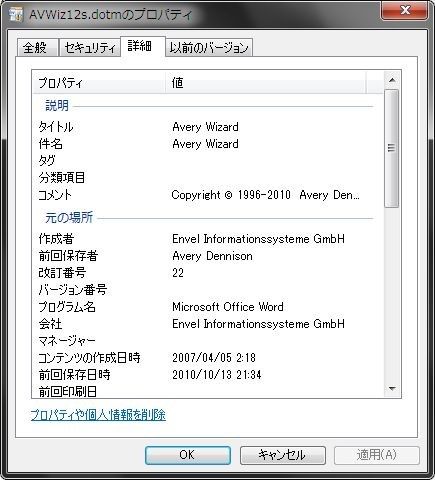Select the 前回保存日時 property label

point(74,375)
